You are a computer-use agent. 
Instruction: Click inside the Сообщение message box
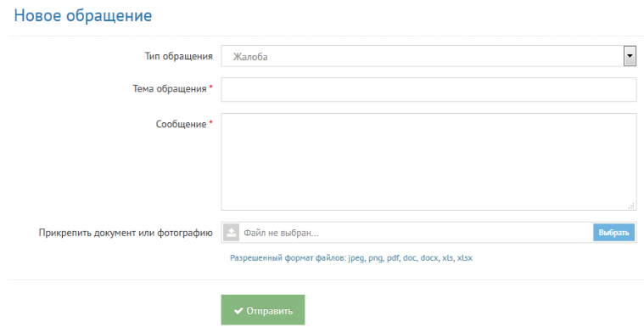point(428,162)
